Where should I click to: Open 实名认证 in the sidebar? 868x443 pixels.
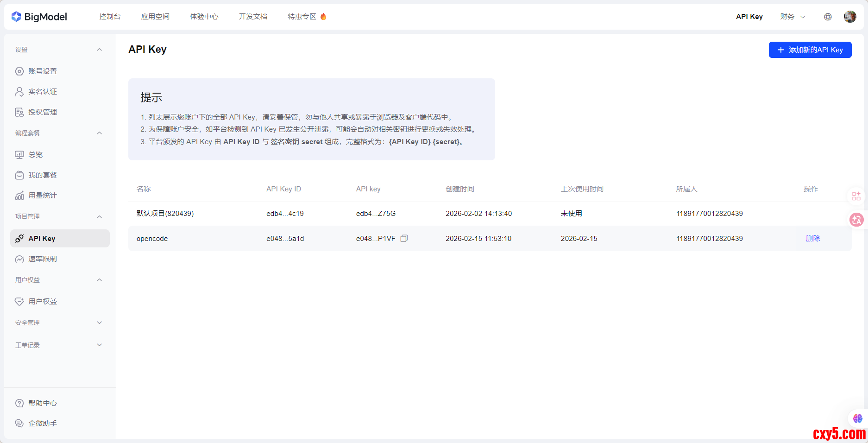[43, 92]
